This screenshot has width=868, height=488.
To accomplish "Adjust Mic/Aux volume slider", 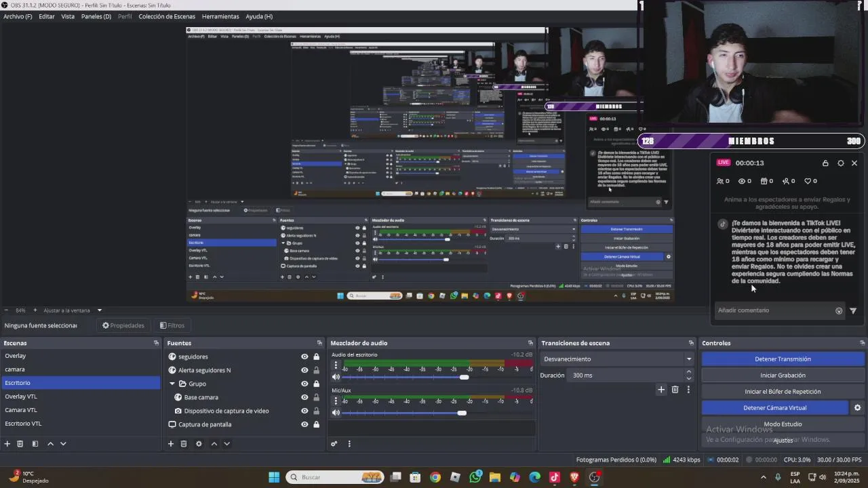I will tap(462, 413).
